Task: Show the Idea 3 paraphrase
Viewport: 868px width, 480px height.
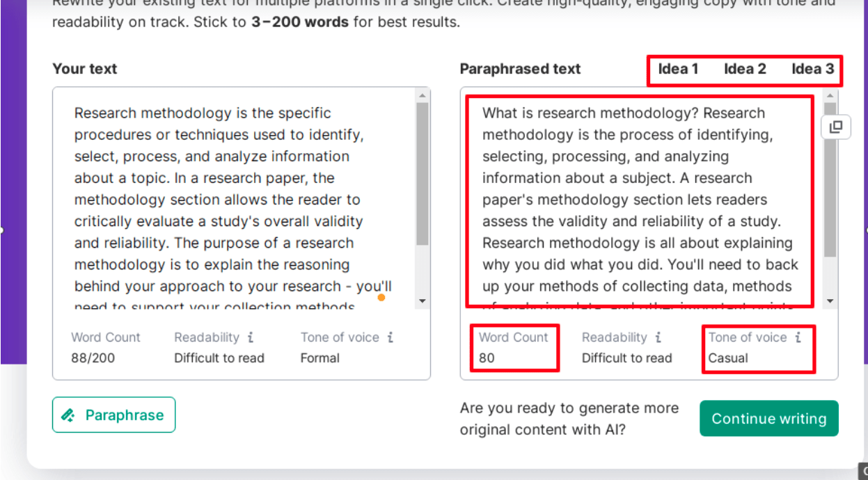Action: tap(812, 69)
